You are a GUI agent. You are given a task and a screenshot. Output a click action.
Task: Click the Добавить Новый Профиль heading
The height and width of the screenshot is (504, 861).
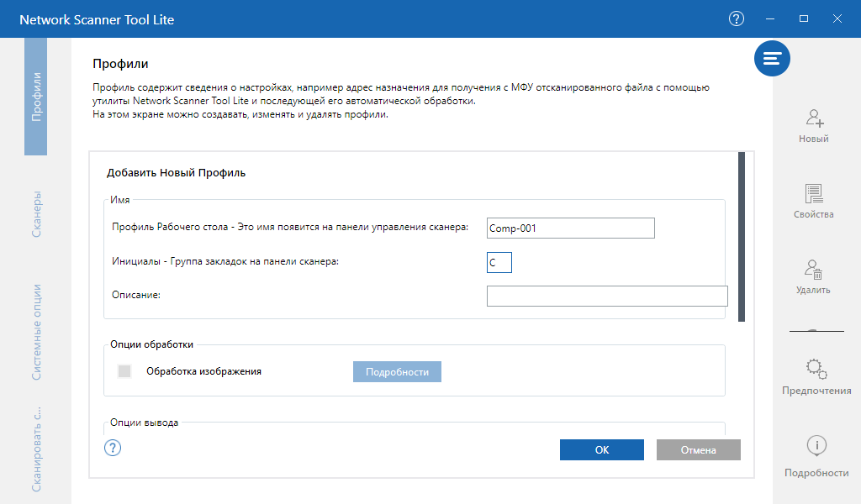click(176, 173)
